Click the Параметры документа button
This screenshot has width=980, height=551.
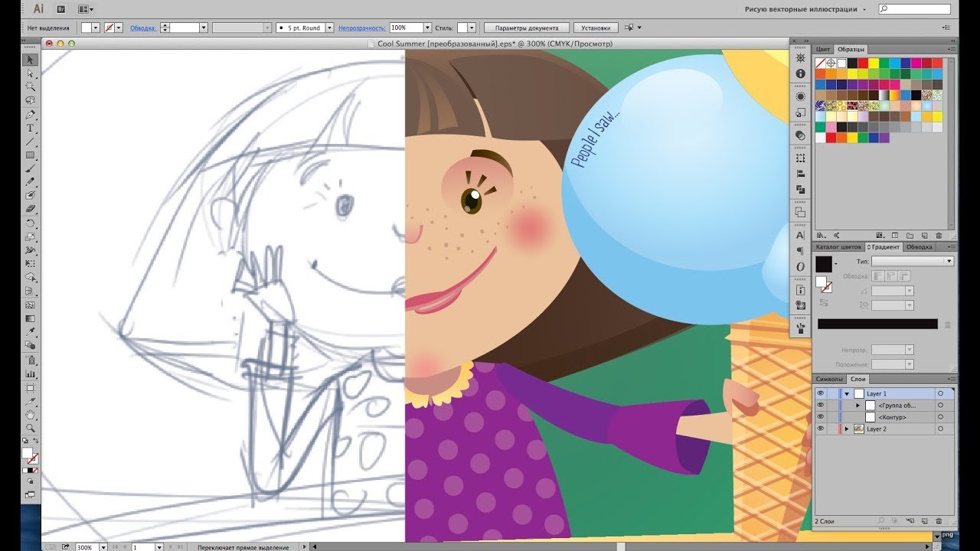coord(527,28)
